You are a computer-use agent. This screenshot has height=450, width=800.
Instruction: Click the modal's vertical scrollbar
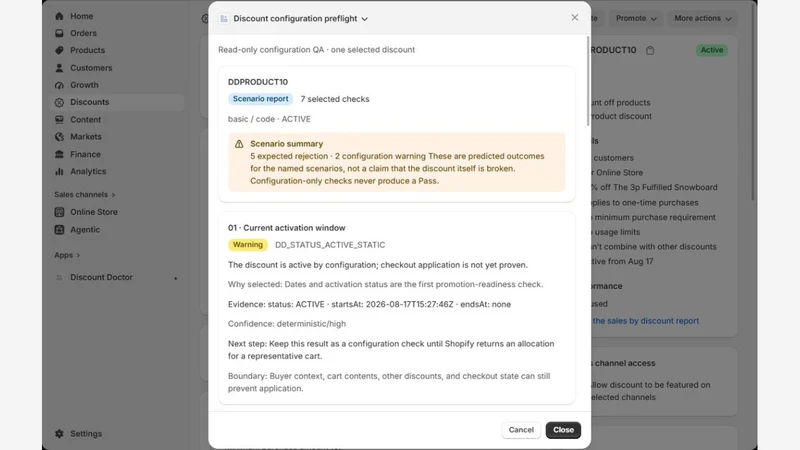(588, 82)
